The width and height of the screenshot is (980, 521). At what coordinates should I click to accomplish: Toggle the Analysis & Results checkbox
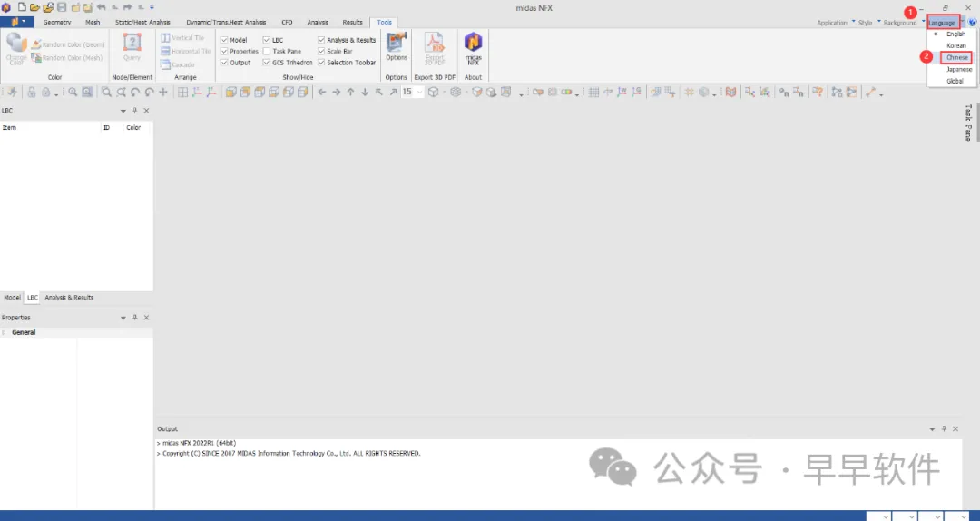321,40
